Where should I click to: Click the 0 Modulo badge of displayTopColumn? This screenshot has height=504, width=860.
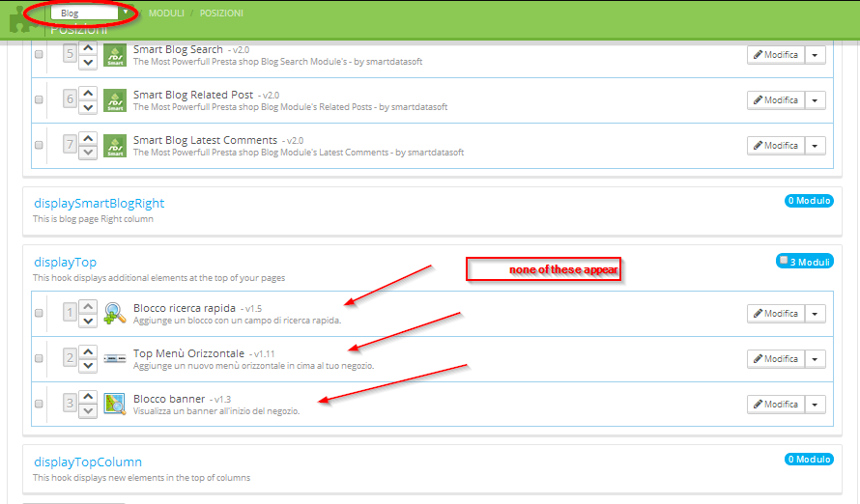(809, 459)
